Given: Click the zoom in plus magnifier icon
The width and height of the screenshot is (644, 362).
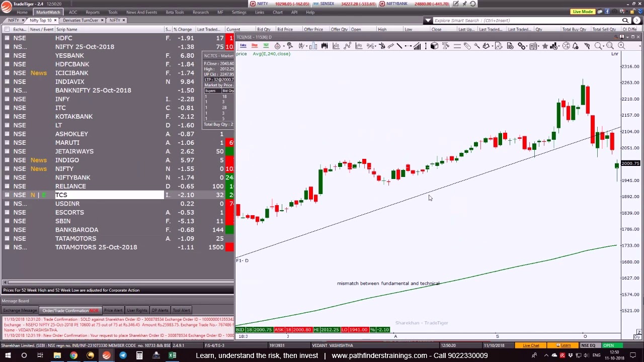Looking at the screenshot, I should click(621, 46).
